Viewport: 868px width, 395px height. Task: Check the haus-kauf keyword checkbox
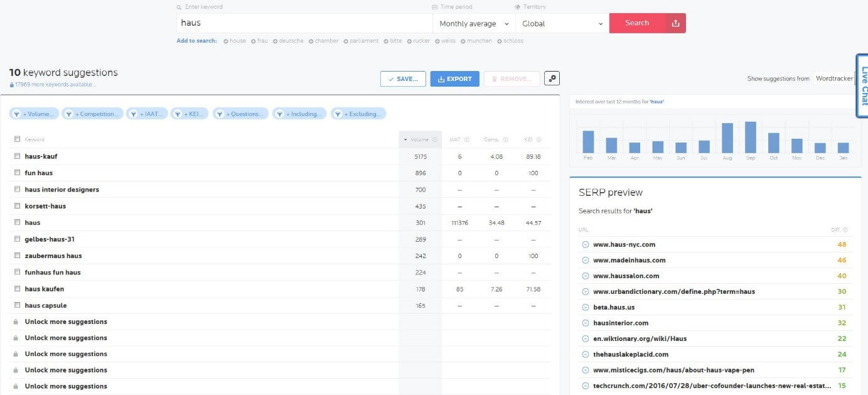(17, 156)
